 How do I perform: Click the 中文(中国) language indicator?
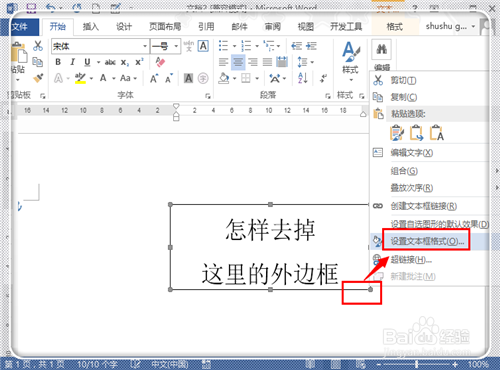(169, 364)
